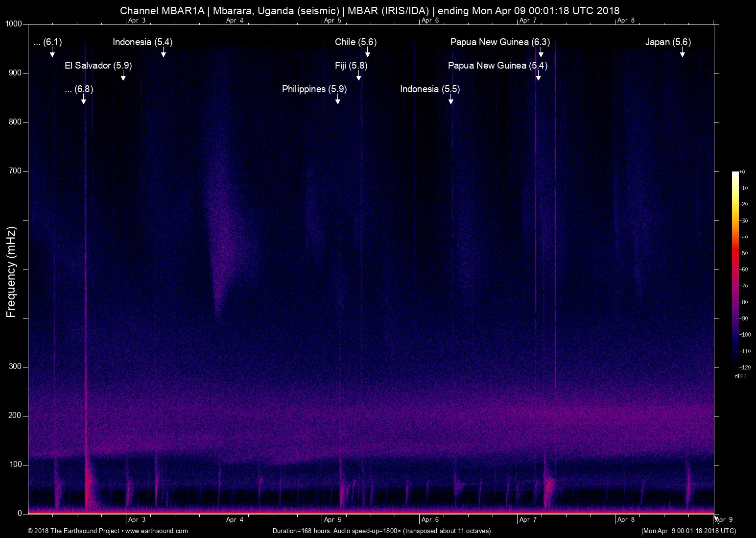Click the arrow under Chile (5.6)
The height and width of the screenshot is (538, 756).
368,53
